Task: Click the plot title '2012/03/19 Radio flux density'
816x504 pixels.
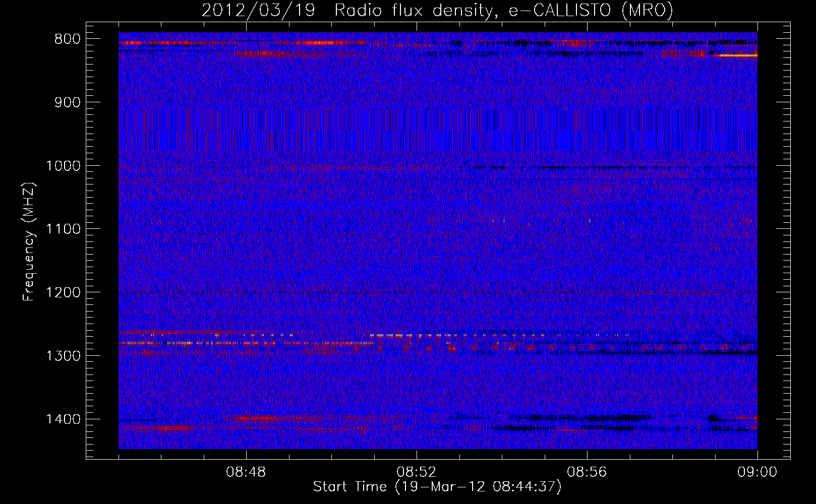Action: coord(347,11)
